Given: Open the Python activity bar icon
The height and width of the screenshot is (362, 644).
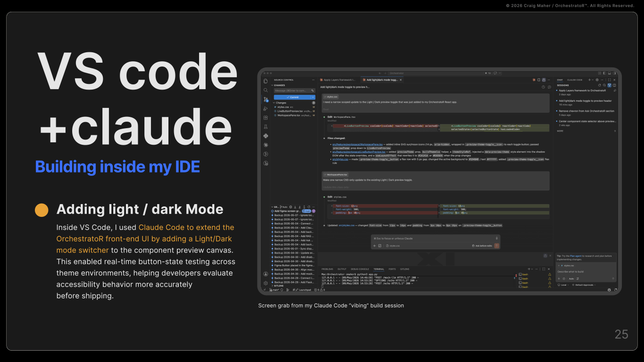Looking at the screenshot, I should click(x=266, y=136).
